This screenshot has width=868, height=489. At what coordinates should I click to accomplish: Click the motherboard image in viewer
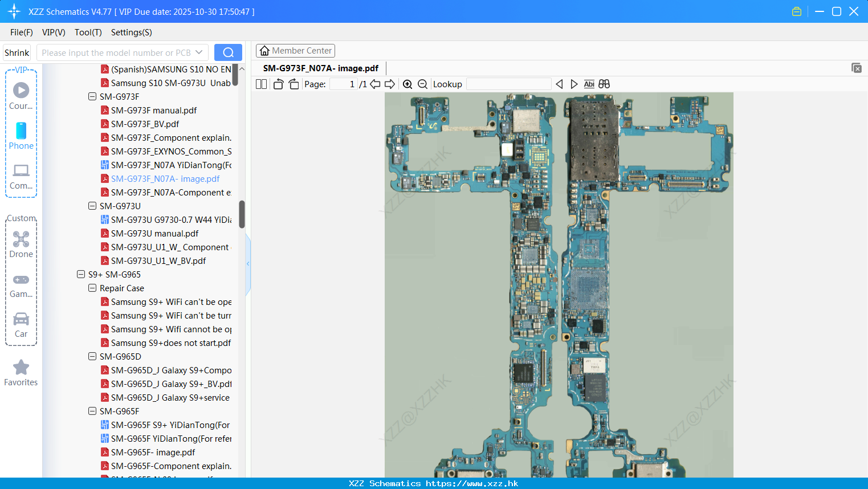click(559, 285)
